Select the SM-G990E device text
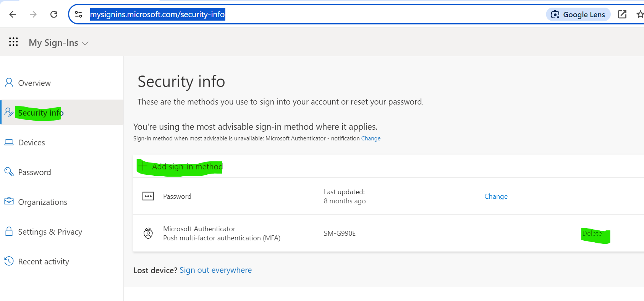Image resolution: width=644 pixels, height=301 pixels. pyautogui.click(x=340, y=233)
